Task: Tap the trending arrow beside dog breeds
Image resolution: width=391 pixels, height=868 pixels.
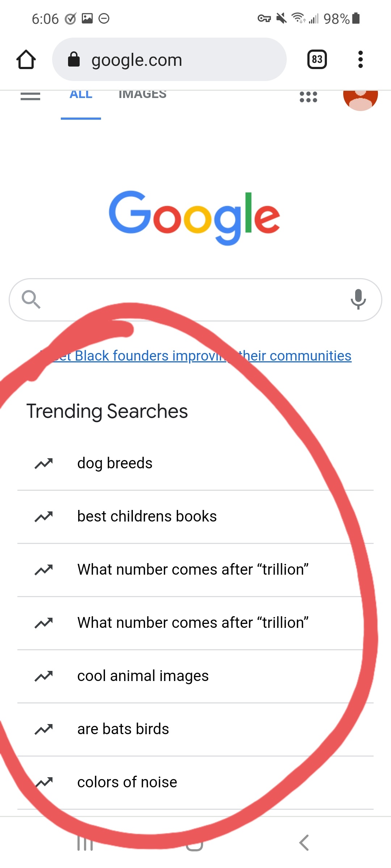Action: tap(43, 463)
